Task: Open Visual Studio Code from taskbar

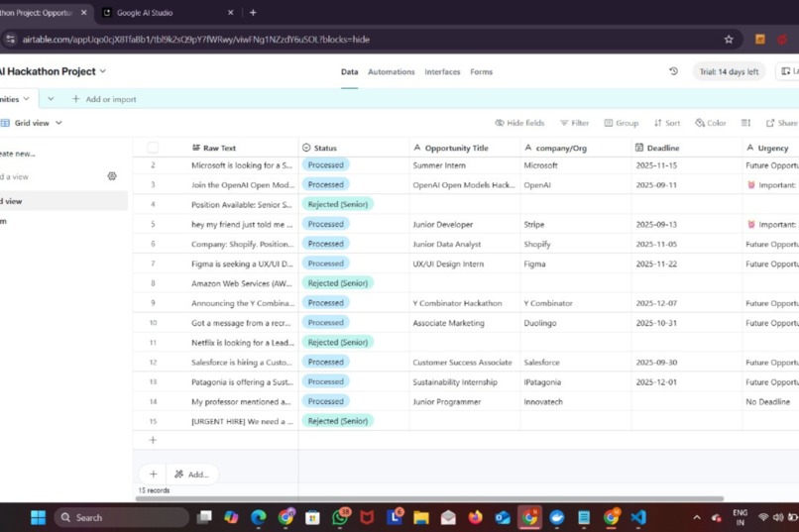Action: click(x=638, y=518)
